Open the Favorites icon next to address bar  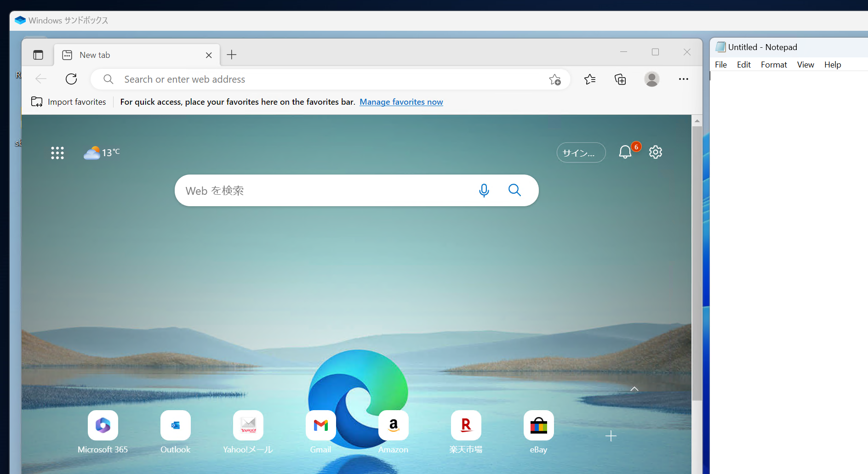click(590, 79)
